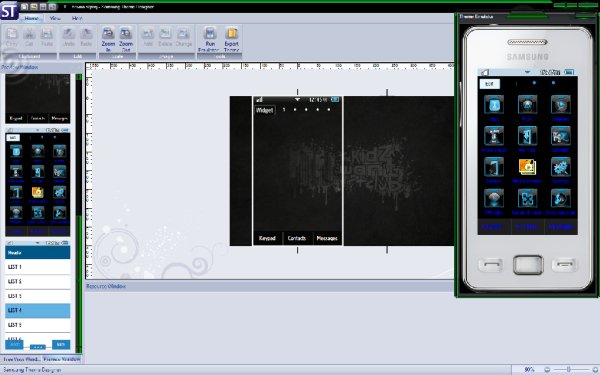Tap the Music icon in the emulator

pyautogui.click(x=527, y=104)
